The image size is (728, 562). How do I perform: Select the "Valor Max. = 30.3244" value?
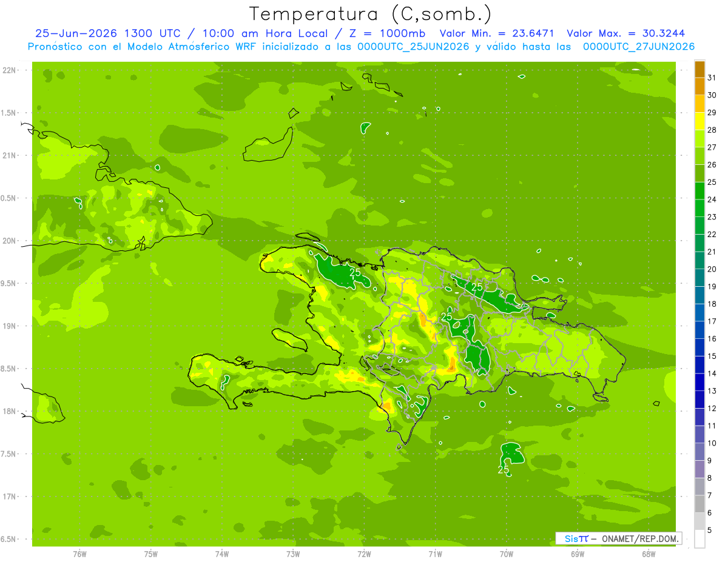coord(626,33)
